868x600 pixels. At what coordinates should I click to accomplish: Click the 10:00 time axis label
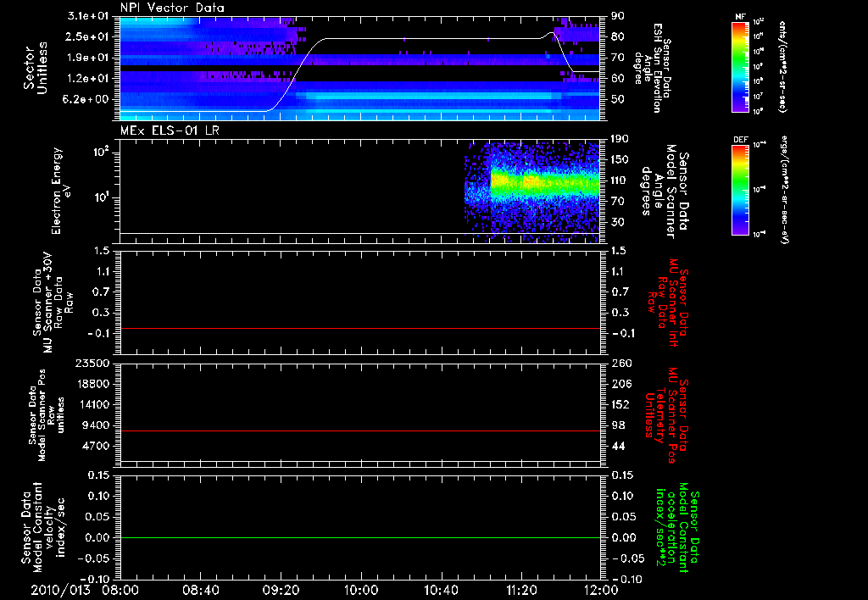[x=361, y=590]
